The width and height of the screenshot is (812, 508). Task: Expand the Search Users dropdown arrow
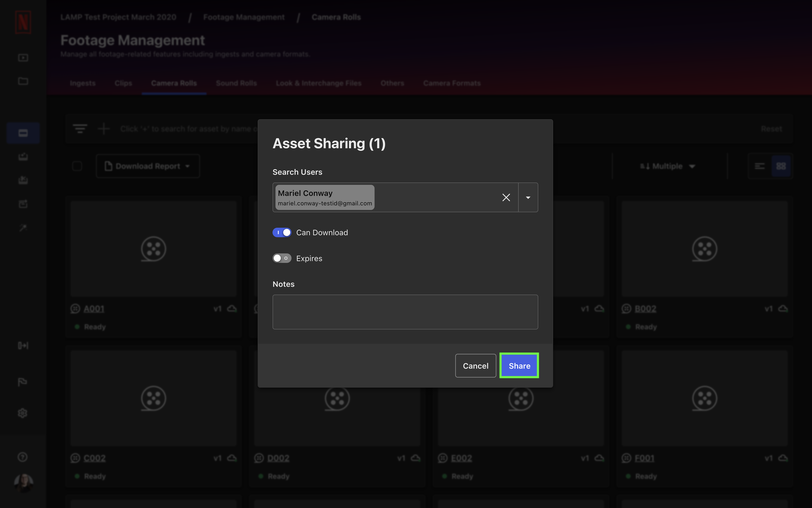pyautogui.click(x=528, y=197)
